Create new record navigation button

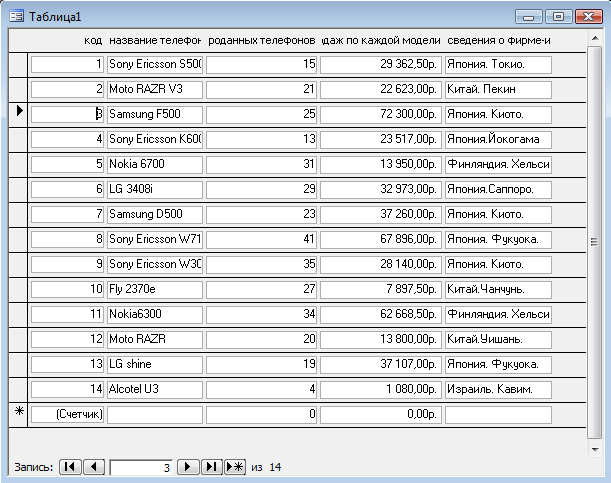235,467
